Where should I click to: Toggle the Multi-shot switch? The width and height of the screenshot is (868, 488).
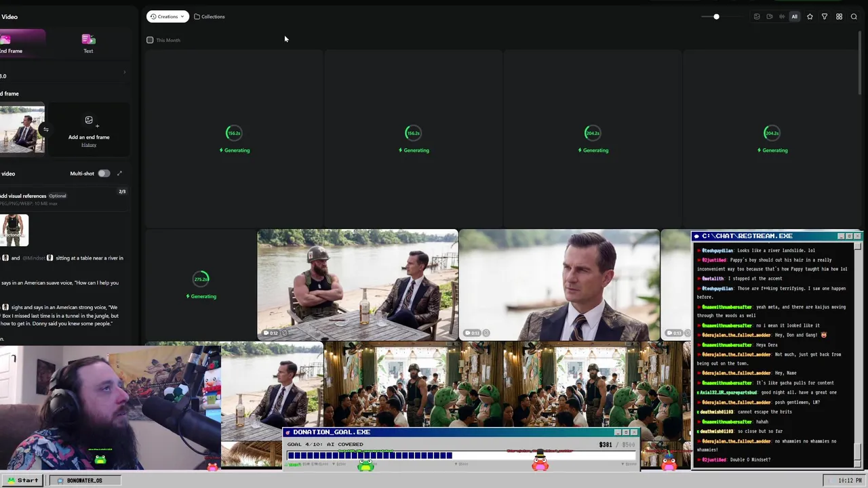point(103,174)
